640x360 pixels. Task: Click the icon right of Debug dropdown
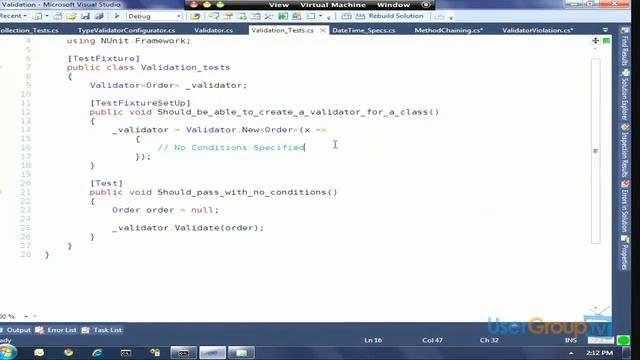pos(196,16)
